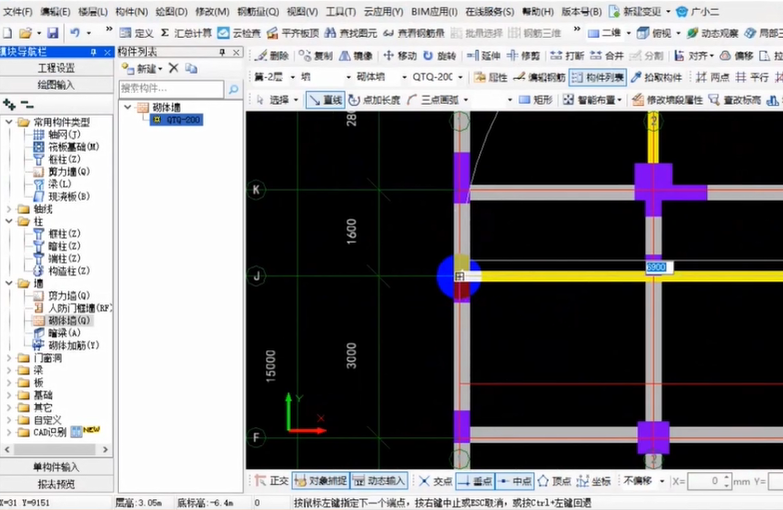Select the 复制 copy tool
Screen dimensions: 783x510
316,55
